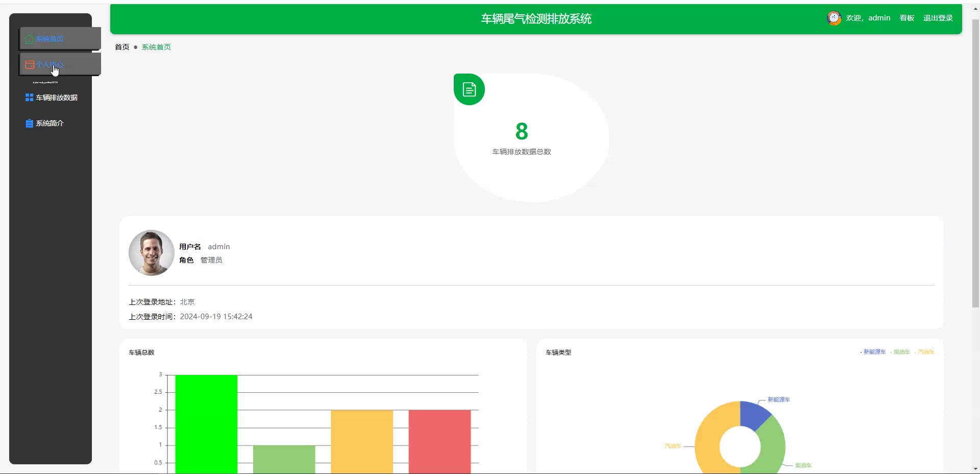Click the bright green bar in 车辆总数 chart
980x474 pixels.
(x=206, y=424)
